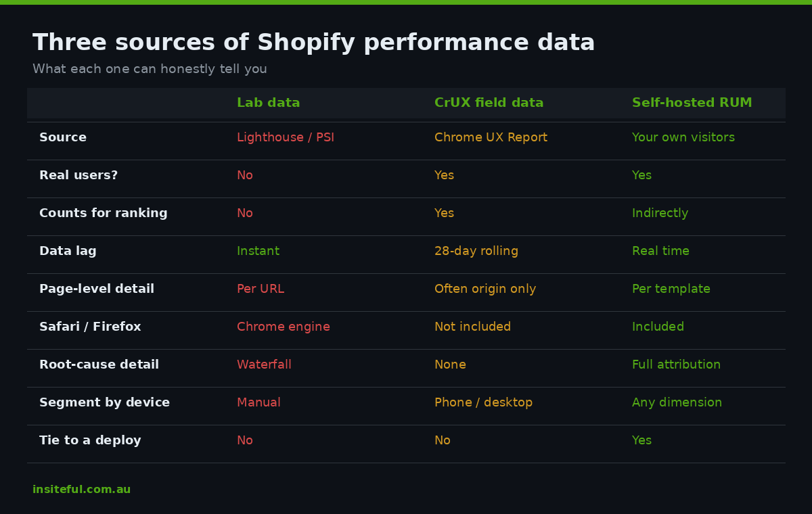Select the 'Full attribution' cell
This screenshot has width=812, height=514.
click(676, 365)
